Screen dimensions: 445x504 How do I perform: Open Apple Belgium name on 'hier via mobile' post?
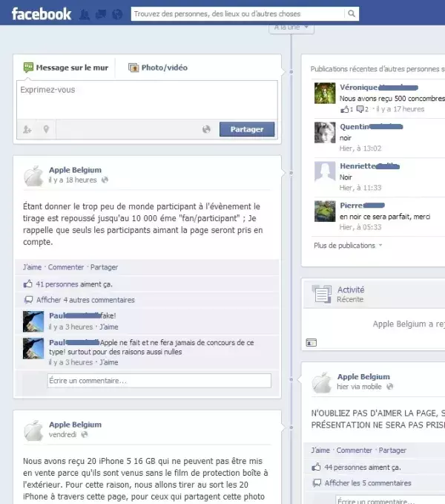[363, 376]
